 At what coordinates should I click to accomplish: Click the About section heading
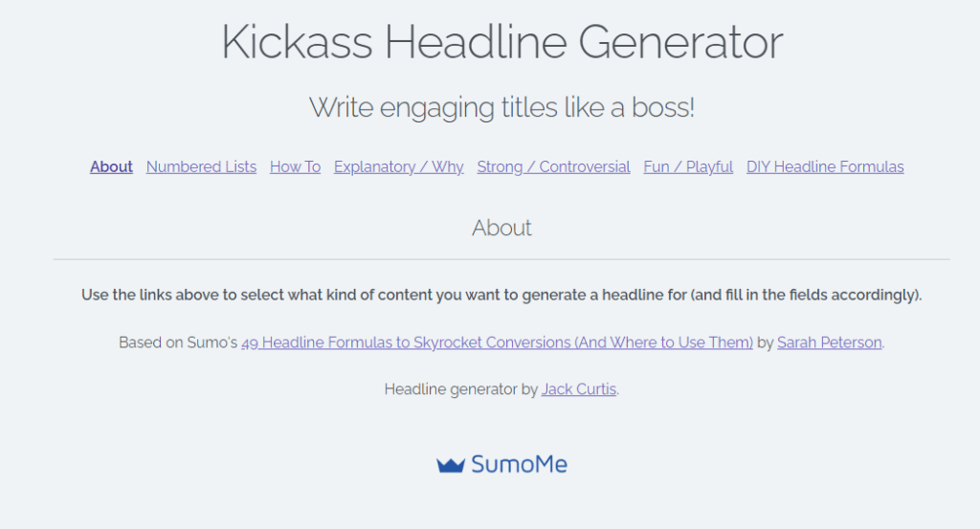pyautogui.click(x=501, y=228)
